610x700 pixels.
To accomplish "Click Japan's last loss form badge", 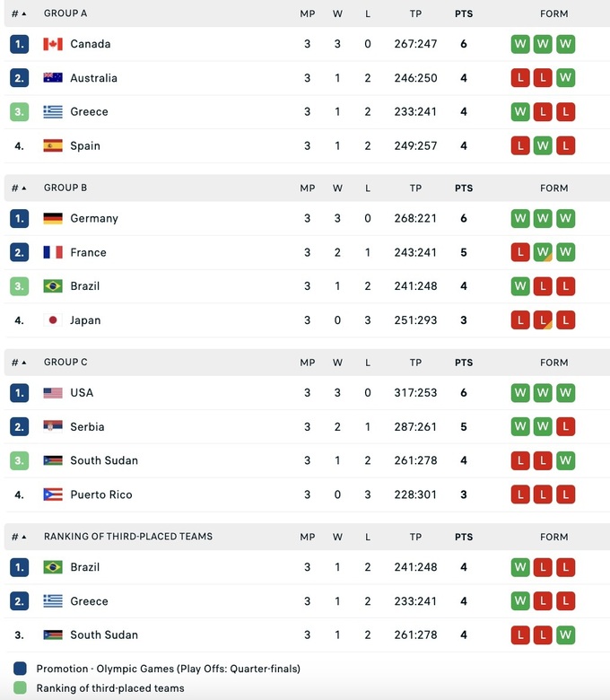I will pos(565,320).
